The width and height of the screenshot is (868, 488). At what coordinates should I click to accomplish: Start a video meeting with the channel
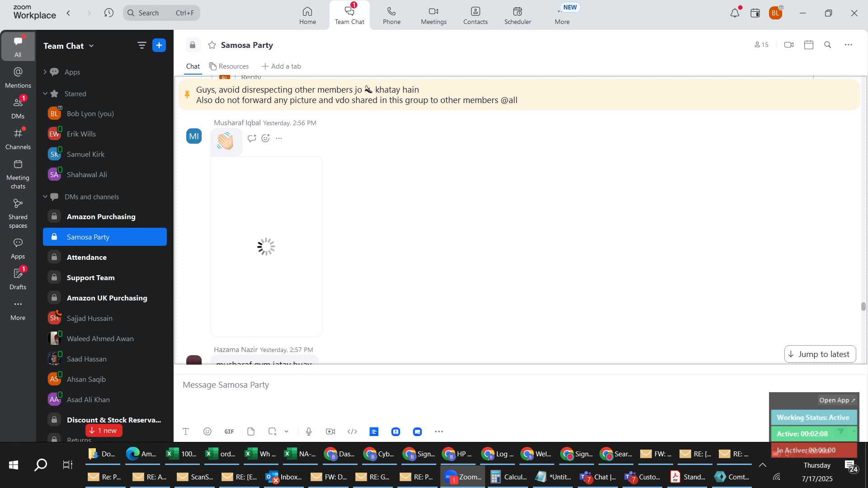click(789, 45)
